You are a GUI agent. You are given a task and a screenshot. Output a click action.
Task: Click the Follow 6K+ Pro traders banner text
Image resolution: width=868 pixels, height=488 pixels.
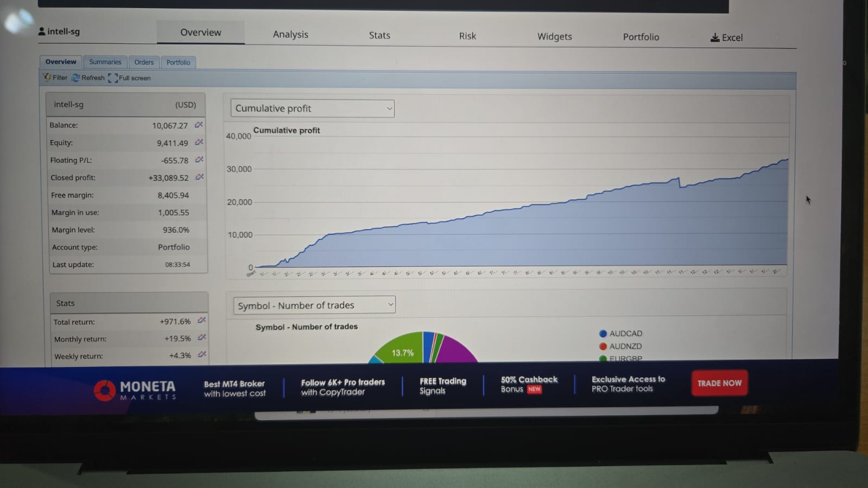343,387
